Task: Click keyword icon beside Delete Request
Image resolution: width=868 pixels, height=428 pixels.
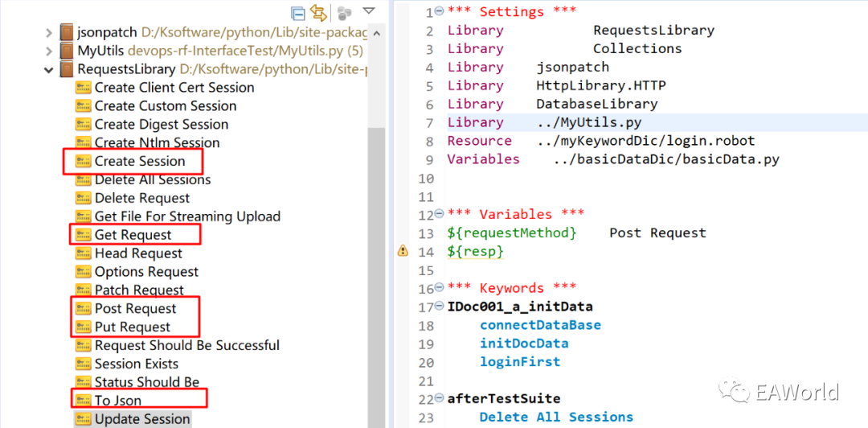Action: pyautogui.click(x=83, y=198)
